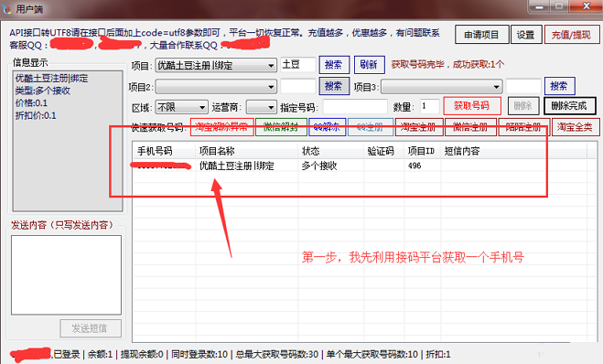Click the red 获取号码 button
This screenshot has width=603, height=364.
pyautogui.click(x=472, y=106)
